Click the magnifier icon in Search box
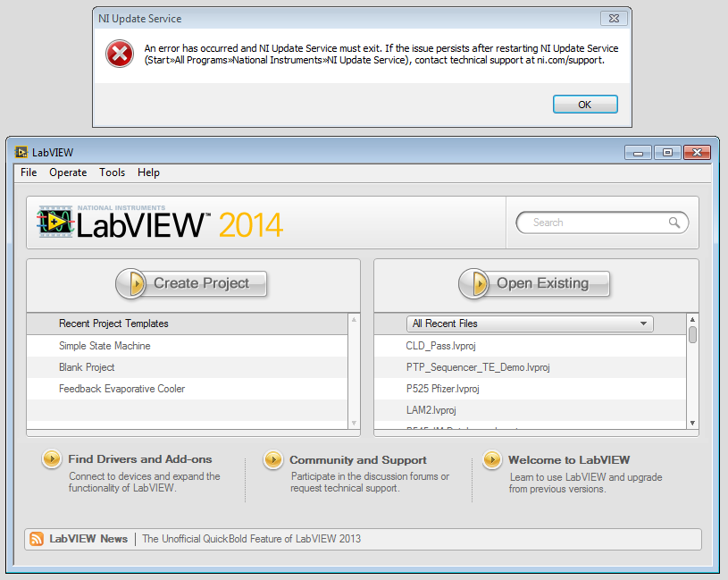The height and width of the screenshot is (580, 728). point(674,223)
